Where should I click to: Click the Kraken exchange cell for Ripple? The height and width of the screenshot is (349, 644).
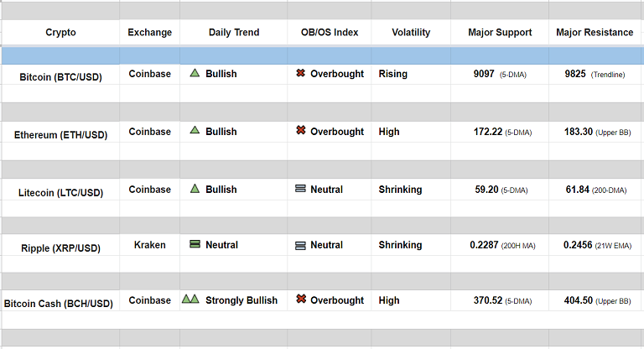point(149,245)
